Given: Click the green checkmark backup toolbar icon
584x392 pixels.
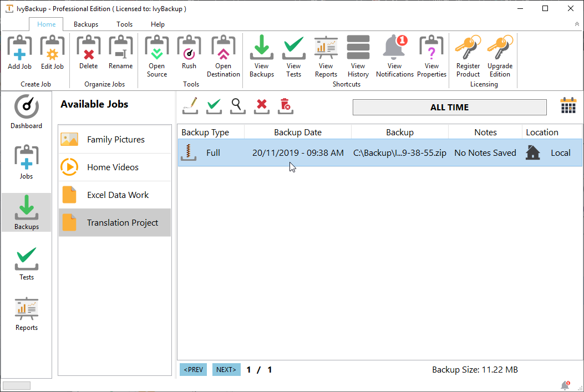Looking at the screenshot, I should [214, 106].
